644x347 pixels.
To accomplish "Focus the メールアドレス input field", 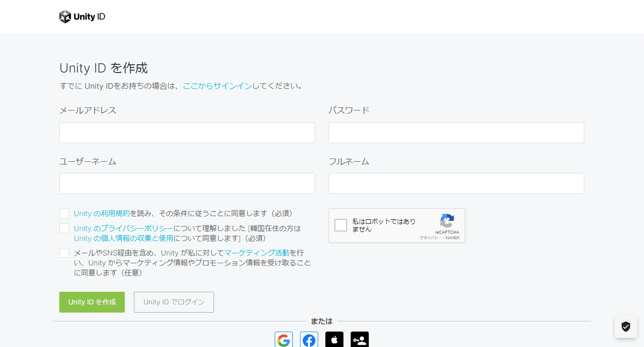I will (187, 133).
